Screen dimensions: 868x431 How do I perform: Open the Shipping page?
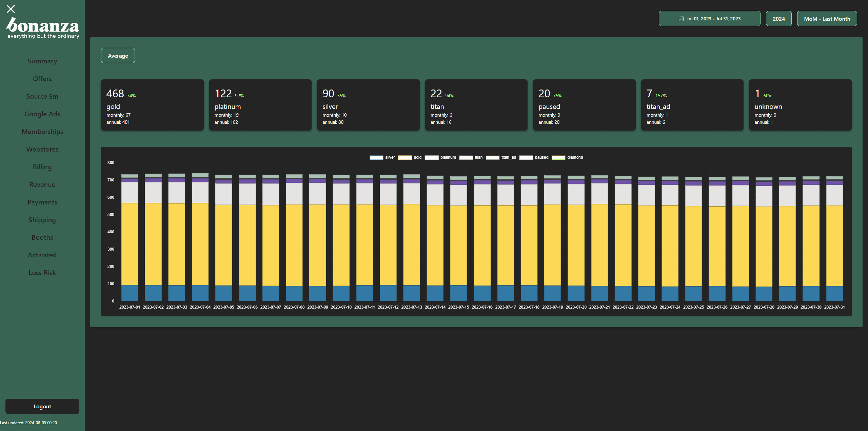[42, 220]
